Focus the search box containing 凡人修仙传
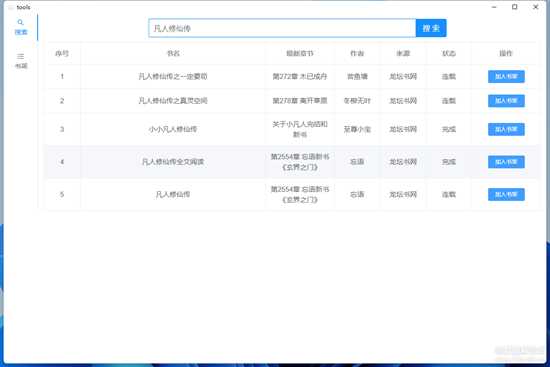 tap(282, 28)
